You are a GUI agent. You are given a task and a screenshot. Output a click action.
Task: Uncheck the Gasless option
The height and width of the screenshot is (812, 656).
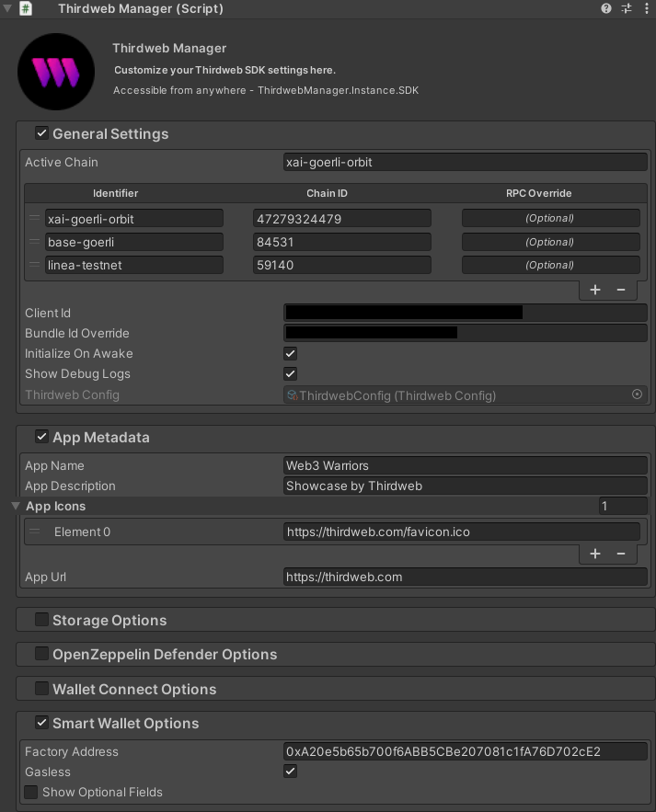290,772
